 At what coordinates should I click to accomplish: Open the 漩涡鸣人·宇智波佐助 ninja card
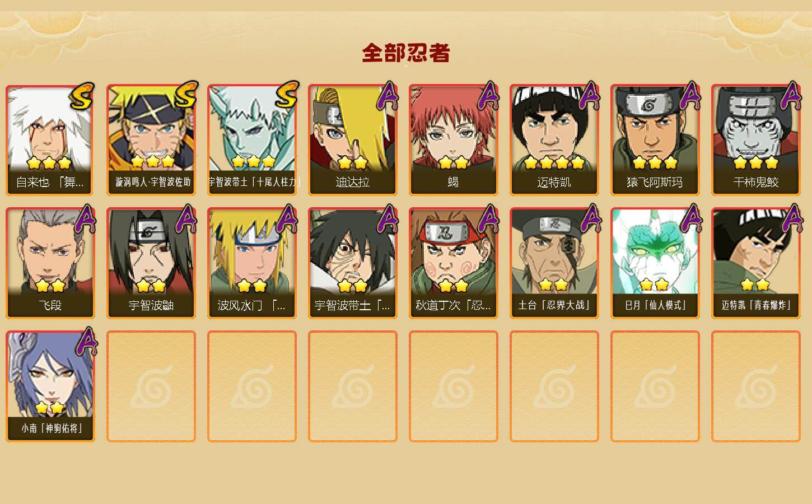pos(151,140)
